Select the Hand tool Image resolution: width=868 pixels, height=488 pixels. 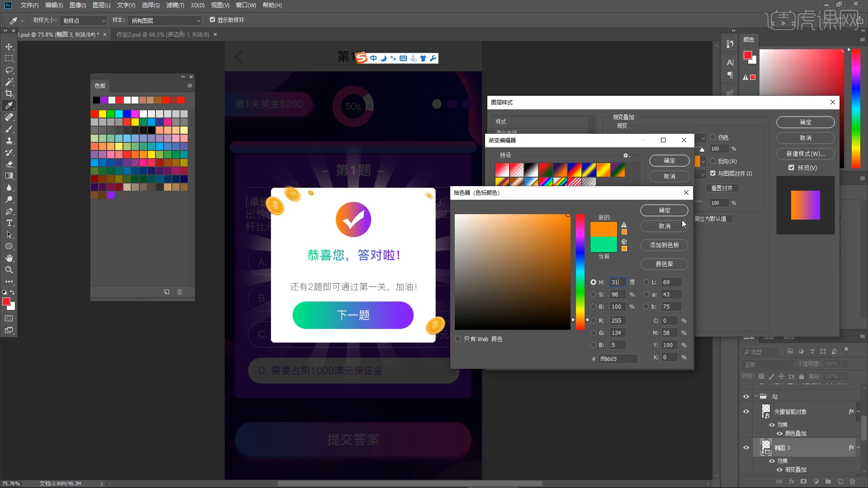(9, 258)
